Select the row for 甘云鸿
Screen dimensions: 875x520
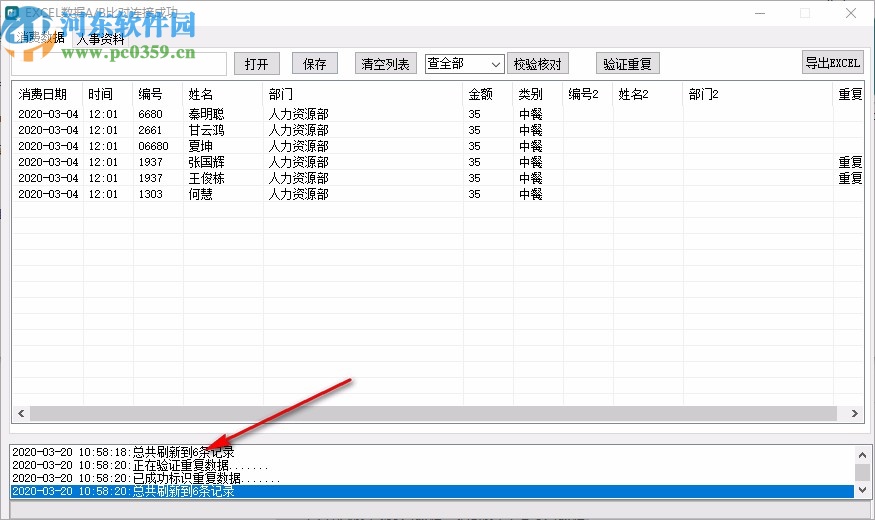point(438,130)
